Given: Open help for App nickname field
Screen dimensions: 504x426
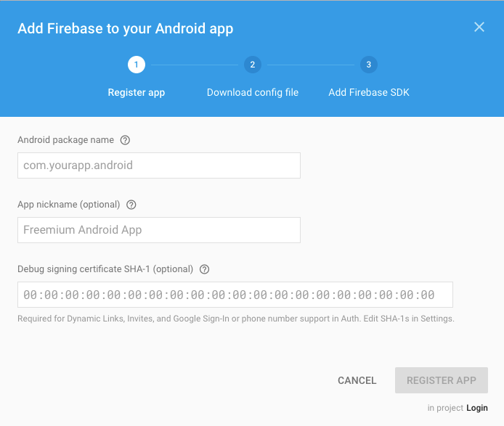Looking at the screenshot, I should (x=131, y=205).
